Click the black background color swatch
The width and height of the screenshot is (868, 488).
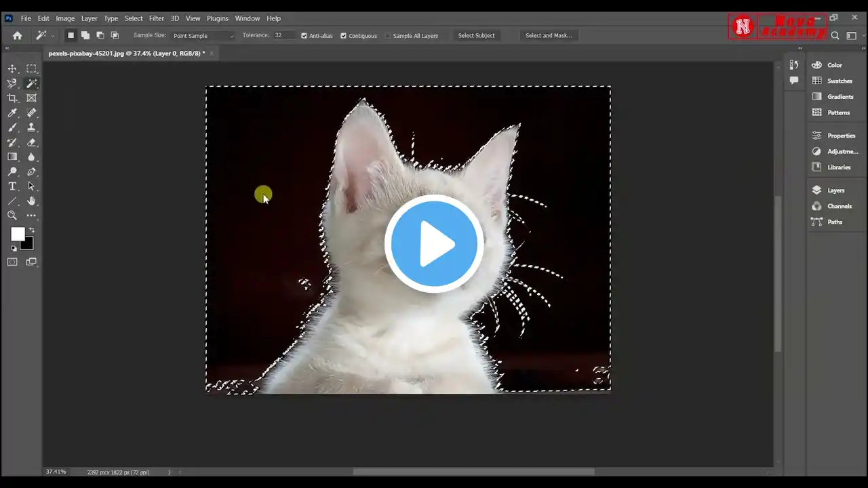[x=28, y=245]
